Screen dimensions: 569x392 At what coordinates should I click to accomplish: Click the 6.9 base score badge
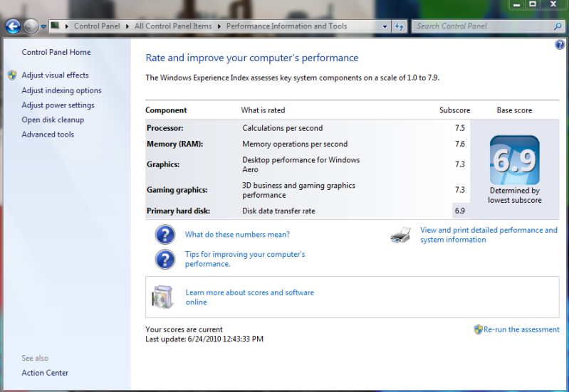coord(514,161)
